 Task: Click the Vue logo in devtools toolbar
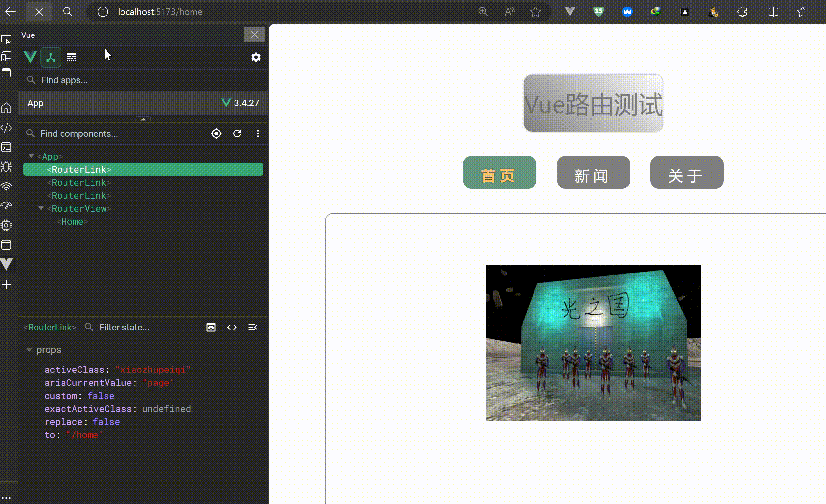click(30, 57)
